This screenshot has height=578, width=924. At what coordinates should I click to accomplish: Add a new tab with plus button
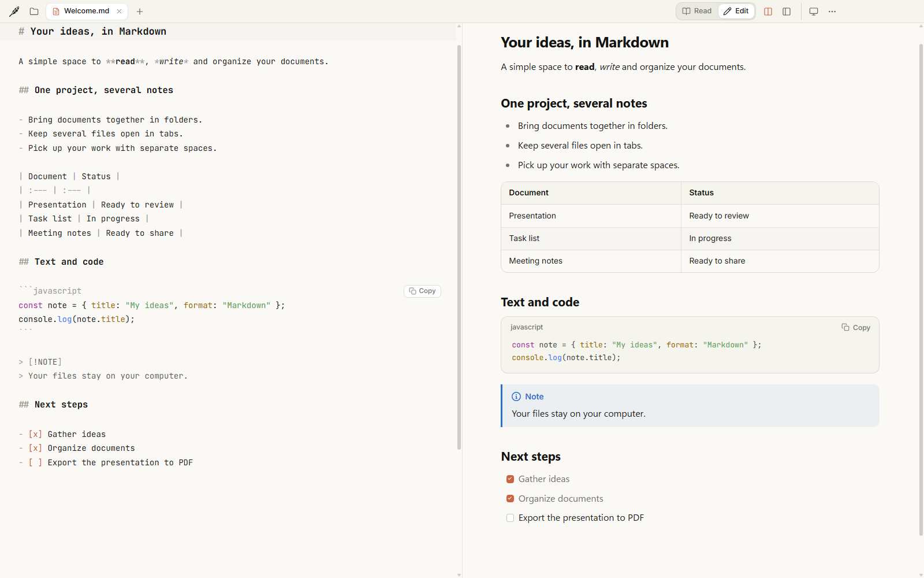[x=140, y=11]
